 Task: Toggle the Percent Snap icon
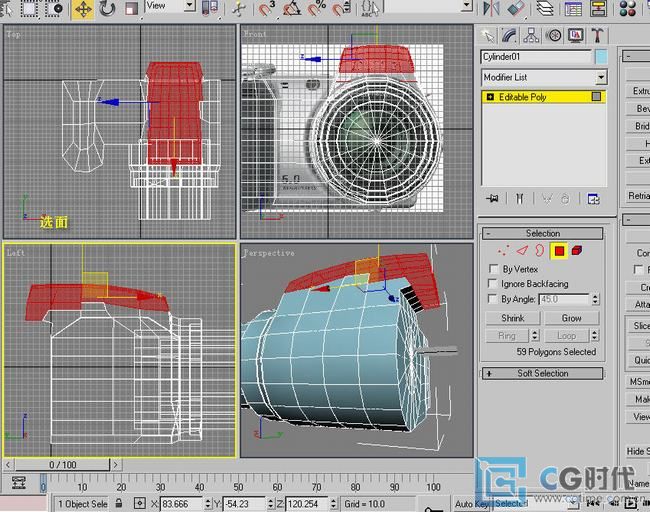[x=317, y=8]
